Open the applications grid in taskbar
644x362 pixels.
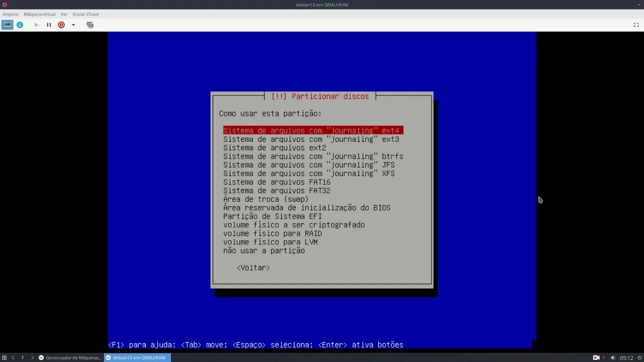[x=5, y=357]
